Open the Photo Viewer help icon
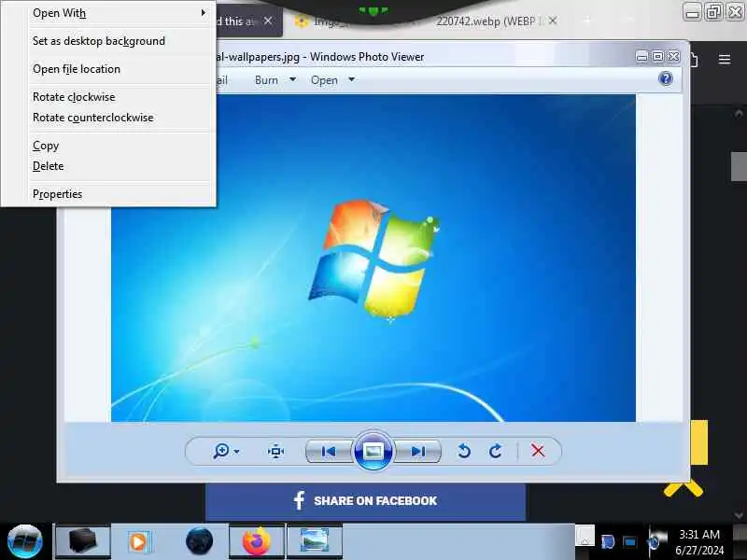 pyautogui.click(x=666, y=78)
